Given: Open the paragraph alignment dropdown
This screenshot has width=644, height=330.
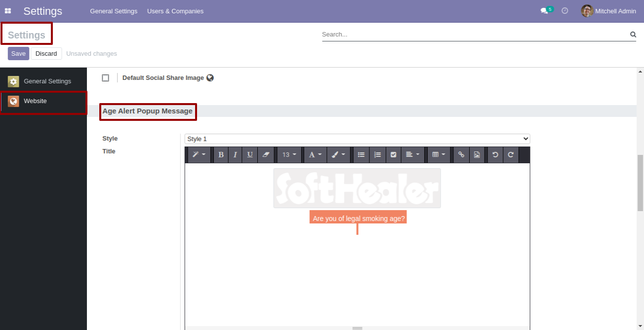Looking at the screenshot, I should click(412, 155).
